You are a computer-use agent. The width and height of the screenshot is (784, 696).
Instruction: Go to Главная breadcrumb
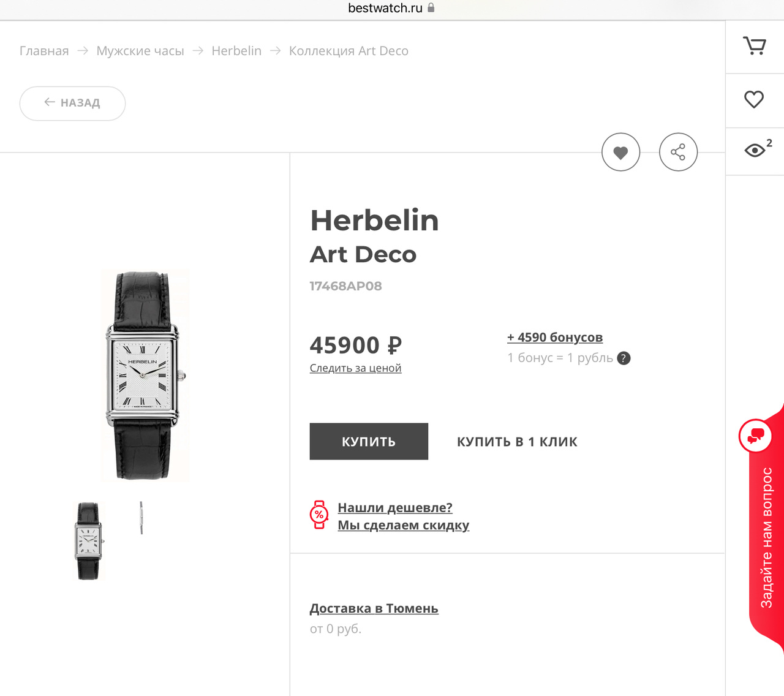[x=44, y=51]
